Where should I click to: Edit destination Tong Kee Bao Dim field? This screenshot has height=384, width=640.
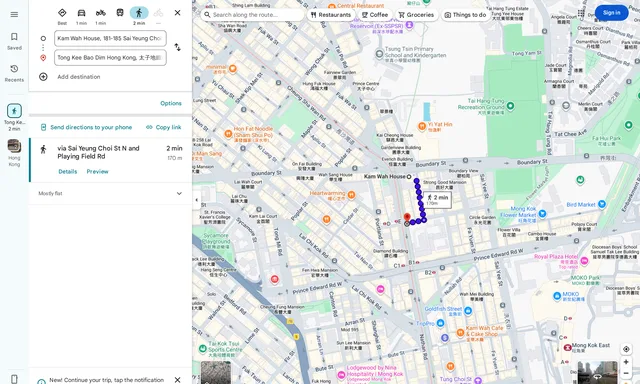pyautogui.click(x=110, y=58)
